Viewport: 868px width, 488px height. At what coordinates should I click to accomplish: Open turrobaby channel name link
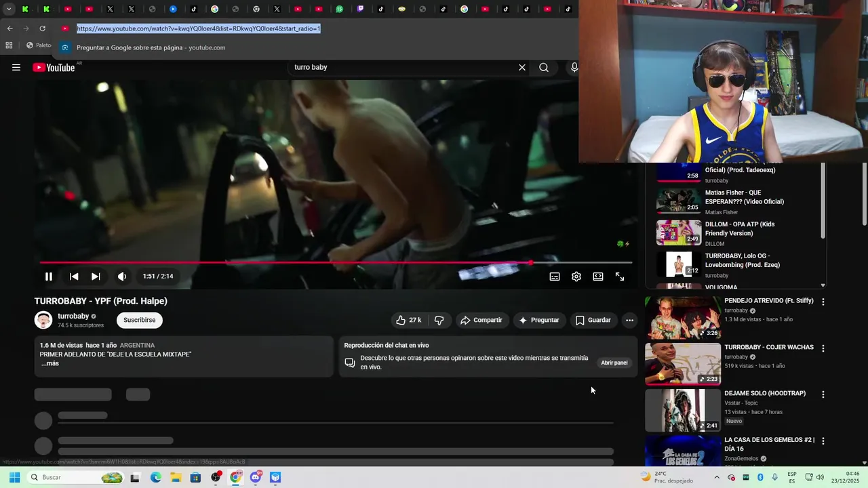coord(73,316)
